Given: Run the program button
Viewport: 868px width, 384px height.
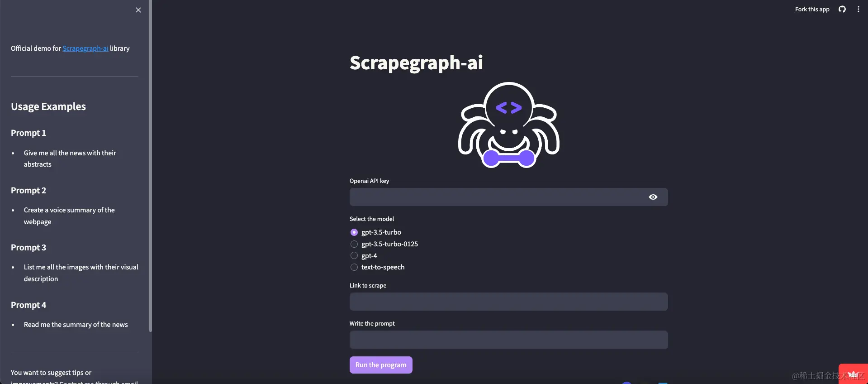Looking at the screenshot, I should (381, 365).
